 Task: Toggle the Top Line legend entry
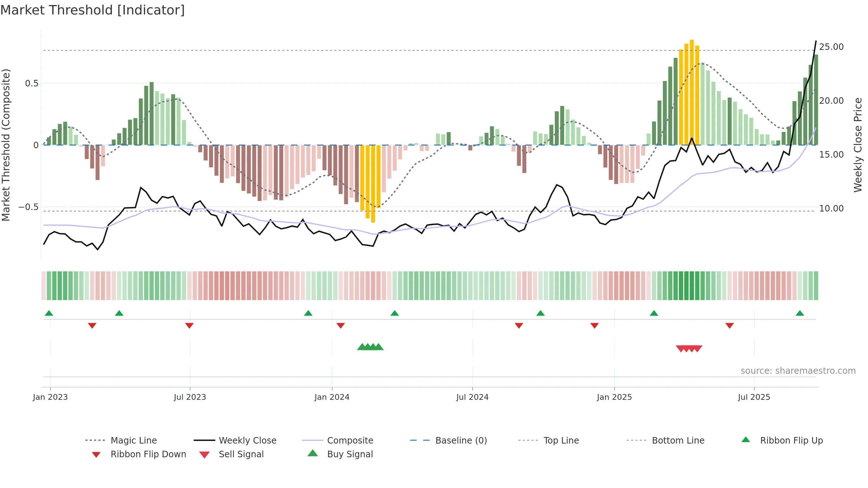coord(549,440)
